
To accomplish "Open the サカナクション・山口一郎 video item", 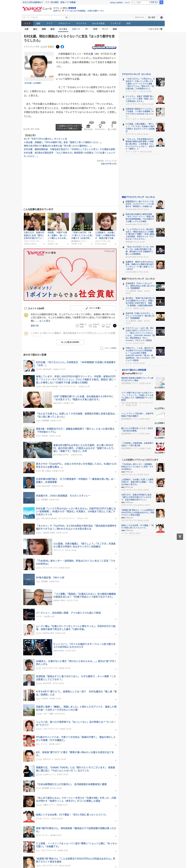I will tap(140, 335).
